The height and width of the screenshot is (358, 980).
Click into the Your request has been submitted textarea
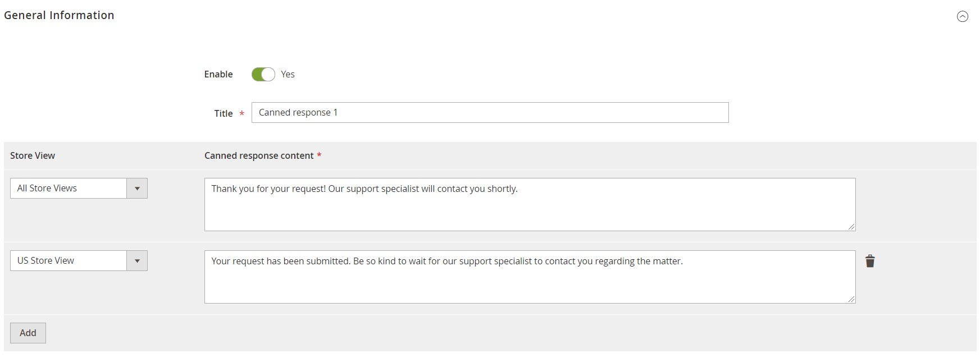(530, 277)
